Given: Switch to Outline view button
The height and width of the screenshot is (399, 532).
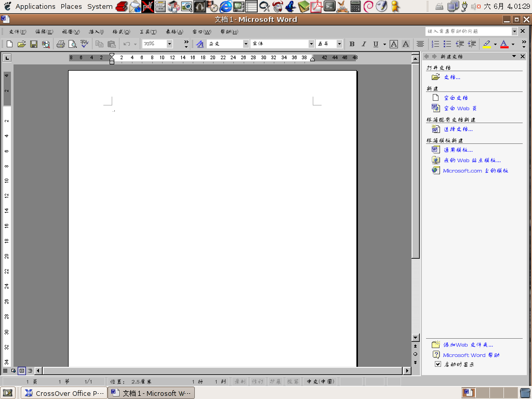Looking at the screenshot, I should coord(30,370).
